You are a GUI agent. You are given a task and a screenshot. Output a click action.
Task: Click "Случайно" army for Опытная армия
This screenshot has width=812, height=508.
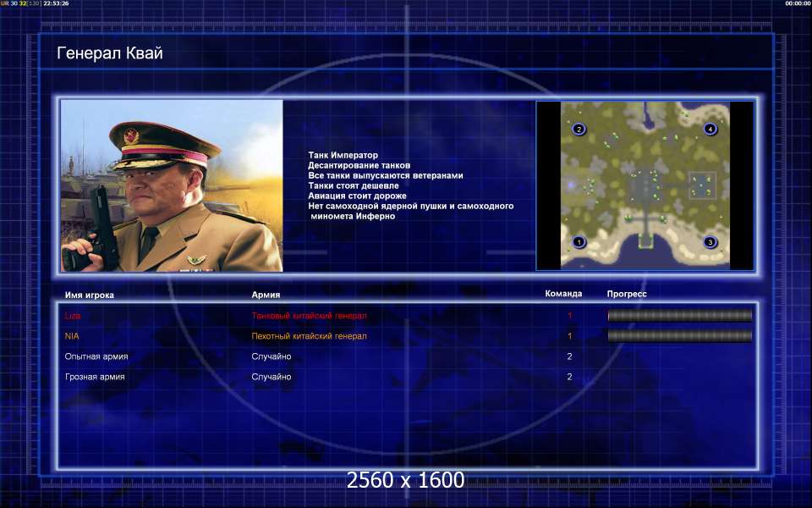tap(272, 356)
